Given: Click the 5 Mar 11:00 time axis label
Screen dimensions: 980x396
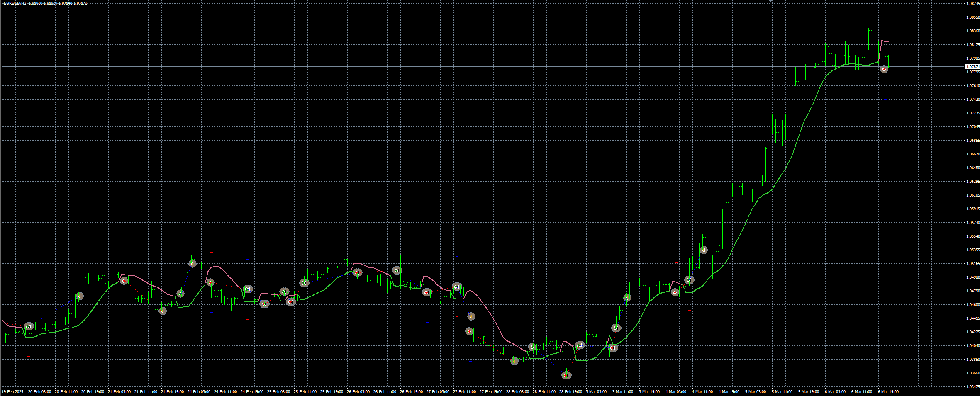Looking at the screenshot, I should coord(782,392).
